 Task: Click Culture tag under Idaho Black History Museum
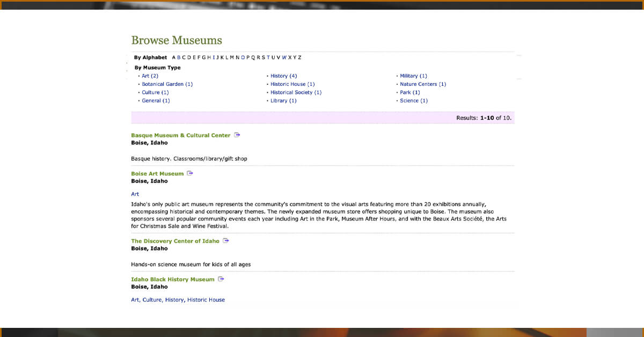[x=152, y=300]
